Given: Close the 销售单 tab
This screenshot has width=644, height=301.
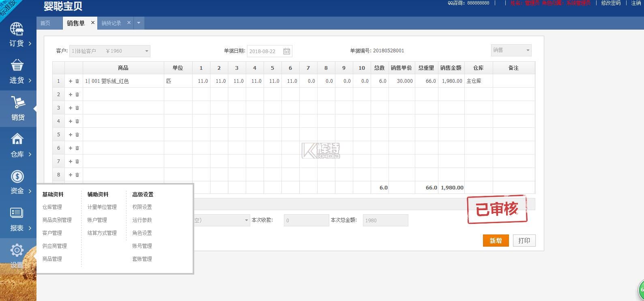Looking at the screenshot, I should click(x=93, y=23).
